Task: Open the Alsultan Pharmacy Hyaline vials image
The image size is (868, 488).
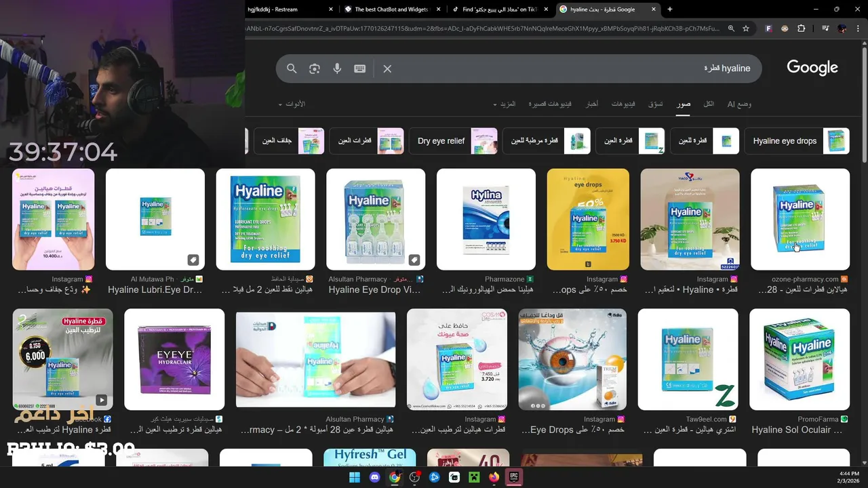Action: point(376,219)
